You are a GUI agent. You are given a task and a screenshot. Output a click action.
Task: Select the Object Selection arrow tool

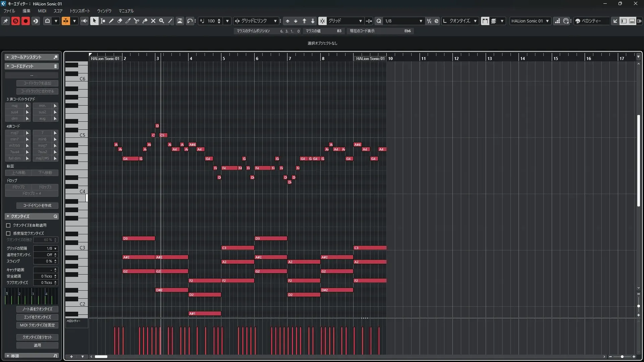click(94, 21)
